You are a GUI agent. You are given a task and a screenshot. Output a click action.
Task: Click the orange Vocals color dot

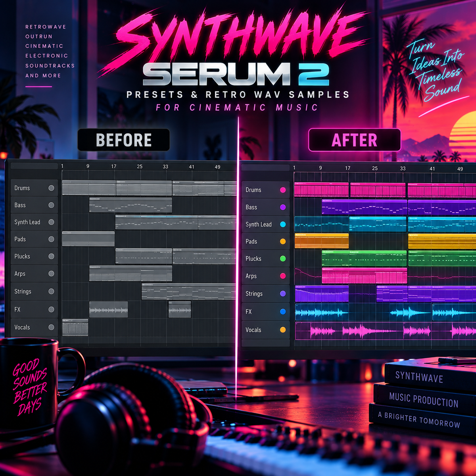point(283,330)
